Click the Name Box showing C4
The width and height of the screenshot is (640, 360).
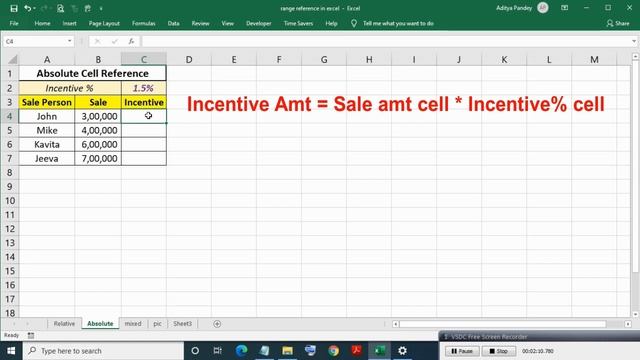35,41
